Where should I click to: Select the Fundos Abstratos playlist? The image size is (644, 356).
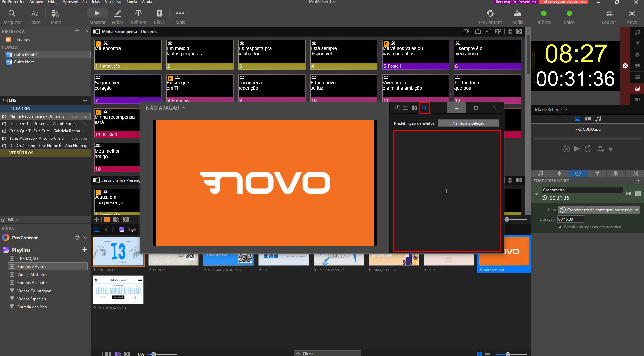pos(33,283)
